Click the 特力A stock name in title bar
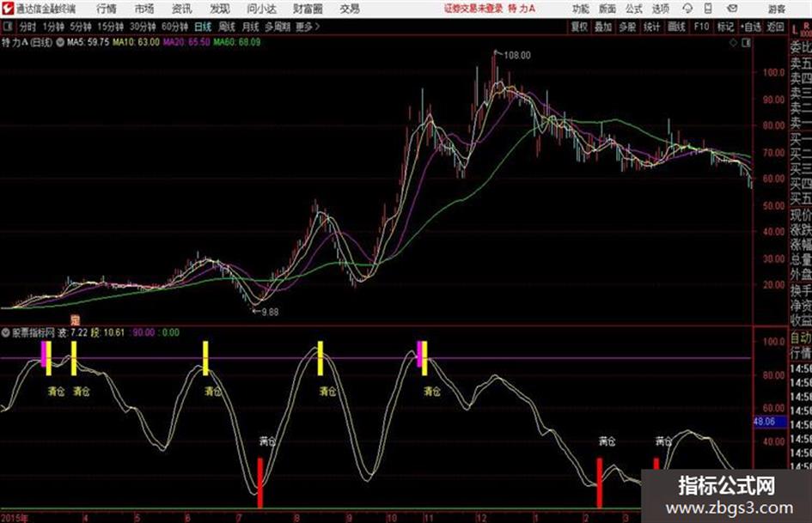 pos(522,9)
